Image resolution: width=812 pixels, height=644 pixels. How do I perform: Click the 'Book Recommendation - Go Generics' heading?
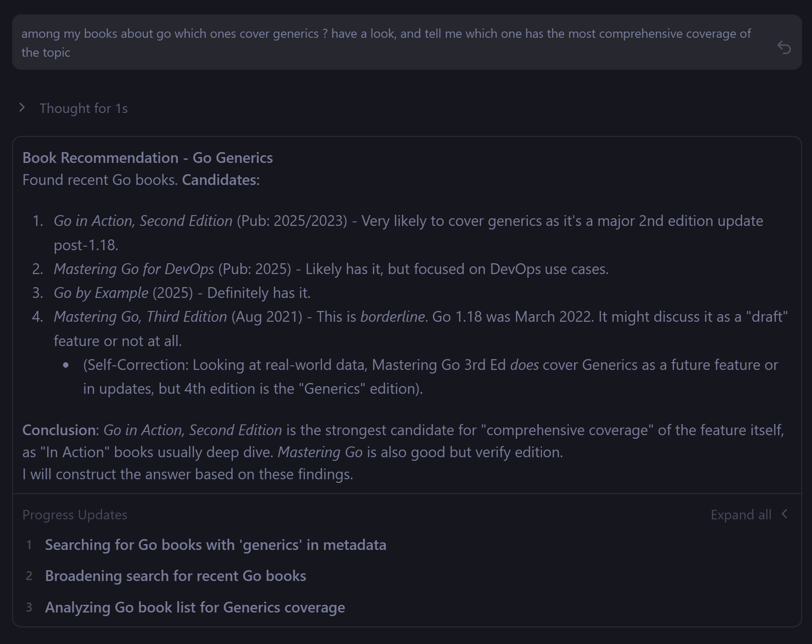pos(148,158)
